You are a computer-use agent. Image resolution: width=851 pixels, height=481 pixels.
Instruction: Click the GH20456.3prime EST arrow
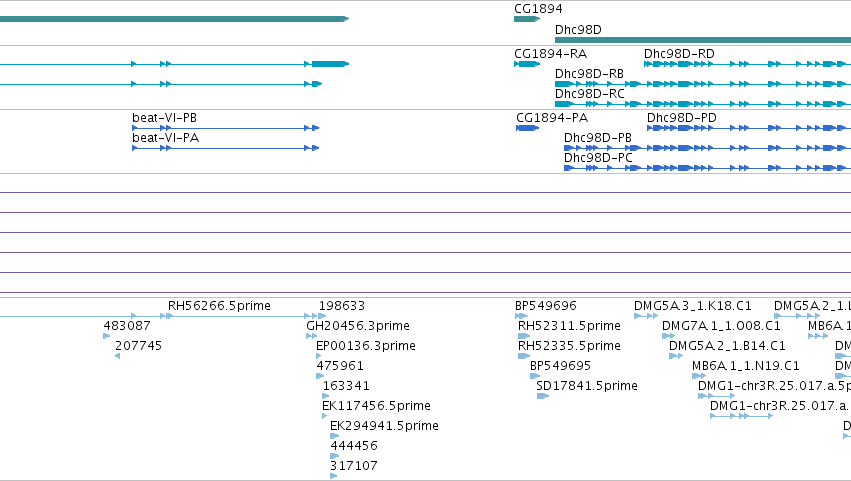[312, 336]
